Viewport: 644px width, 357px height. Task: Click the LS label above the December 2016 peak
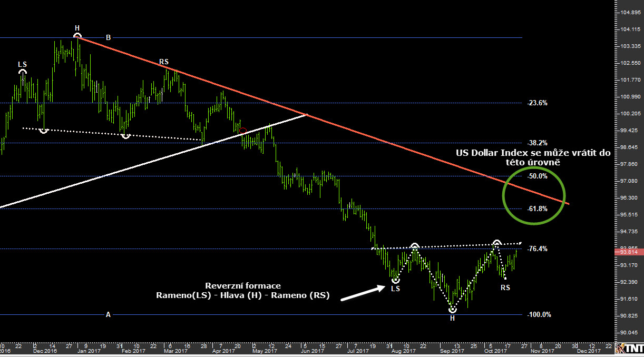[22, 64]
